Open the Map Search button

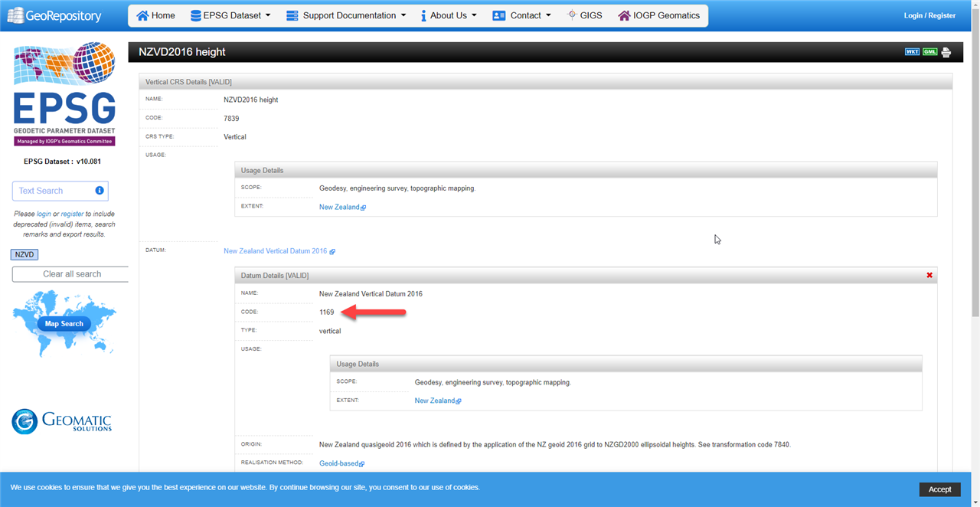click(64, 324)
